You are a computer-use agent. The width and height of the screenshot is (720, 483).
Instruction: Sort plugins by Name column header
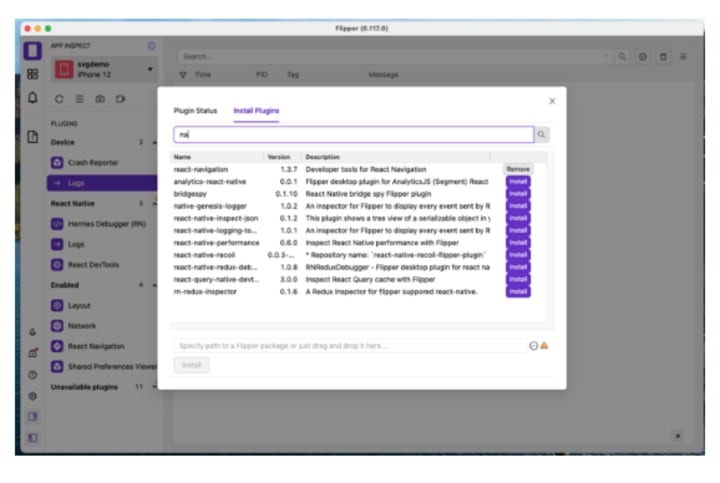coord(182,157)
